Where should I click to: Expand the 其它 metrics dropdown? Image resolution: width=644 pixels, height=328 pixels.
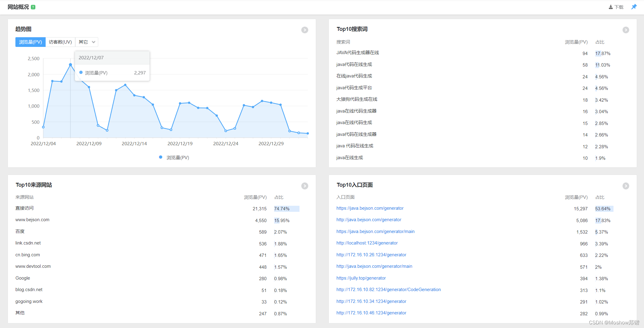[87, 42]
